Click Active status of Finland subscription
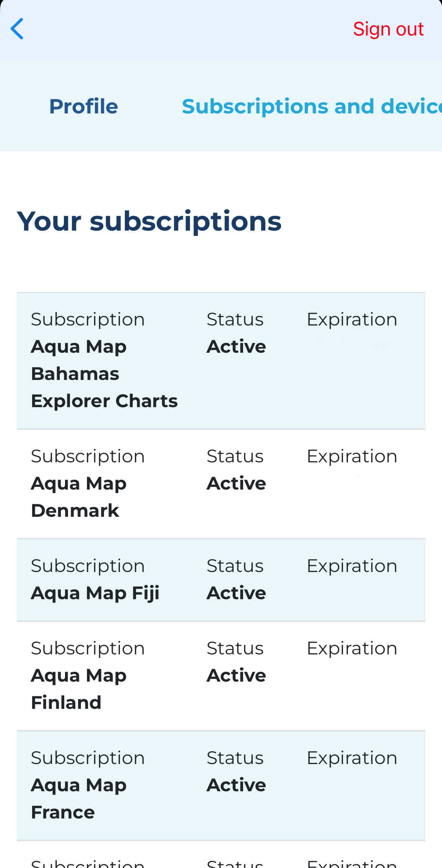 (236, 676)
